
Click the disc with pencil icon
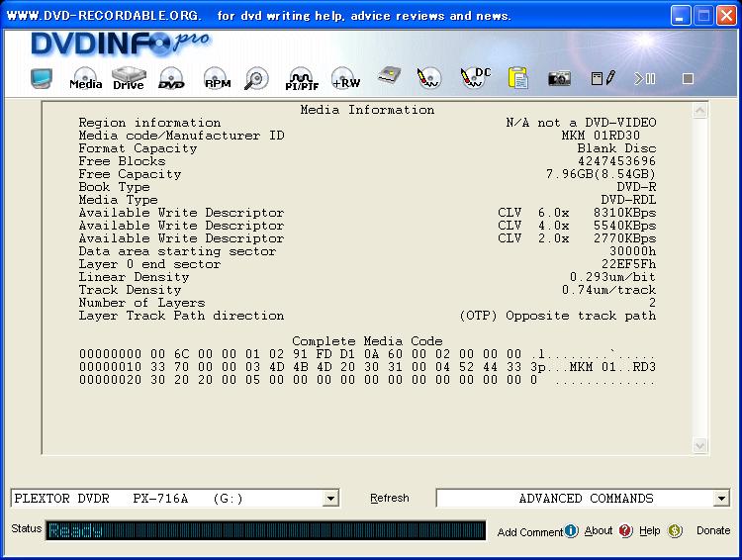428,78
